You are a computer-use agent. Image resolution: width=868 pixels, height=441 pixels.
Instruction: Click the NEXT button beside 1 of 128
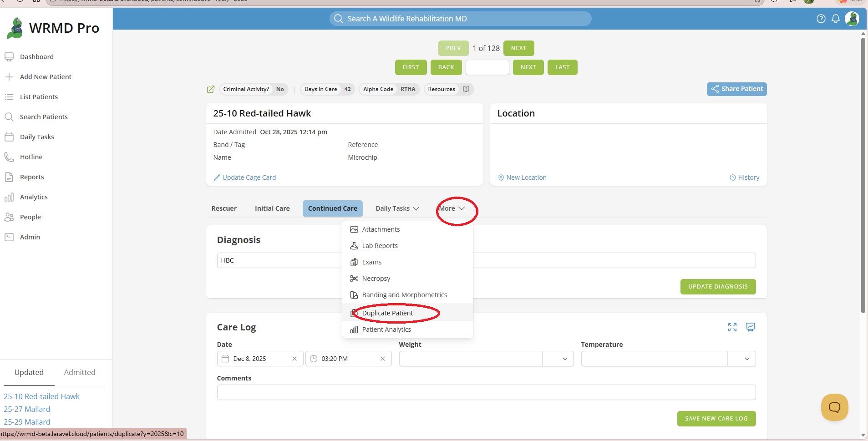(x=518, y=48)
